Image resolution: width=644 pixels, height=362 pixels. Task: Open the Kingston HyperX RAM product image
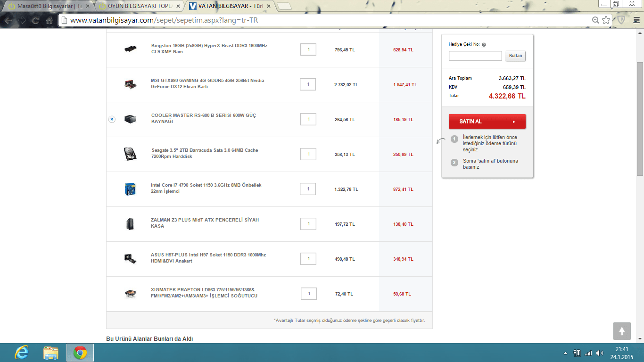[x=131, y=49]
